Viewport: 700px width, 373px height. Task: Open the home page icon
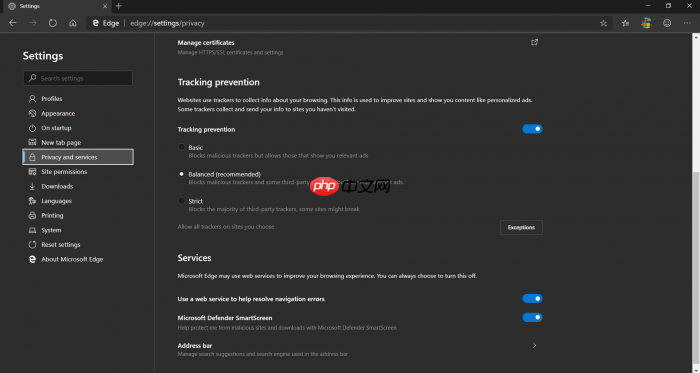pos(73,23)
